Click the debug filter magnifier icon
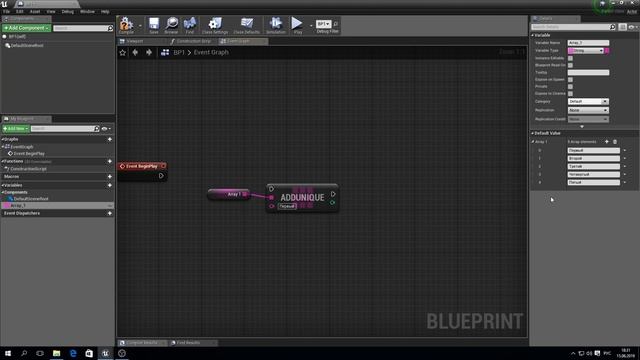This screenshot has height=360, width=640. (336, 24)
